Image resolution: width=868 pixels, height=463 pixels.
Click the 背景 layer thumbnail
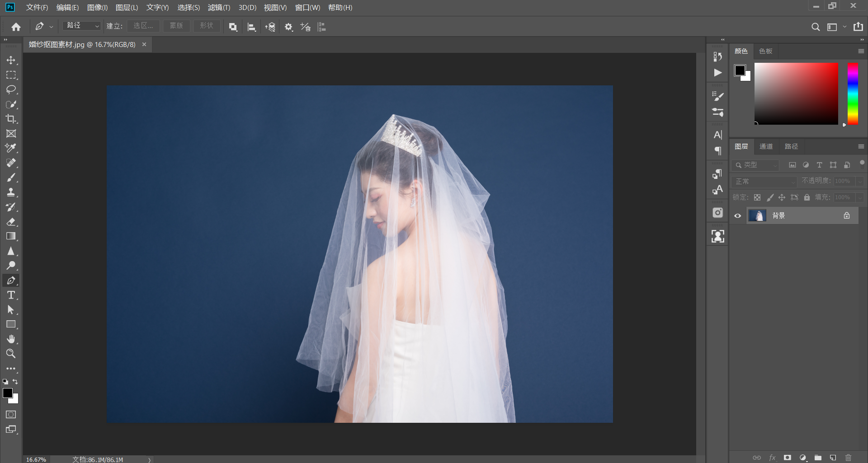tap(758, 216)
